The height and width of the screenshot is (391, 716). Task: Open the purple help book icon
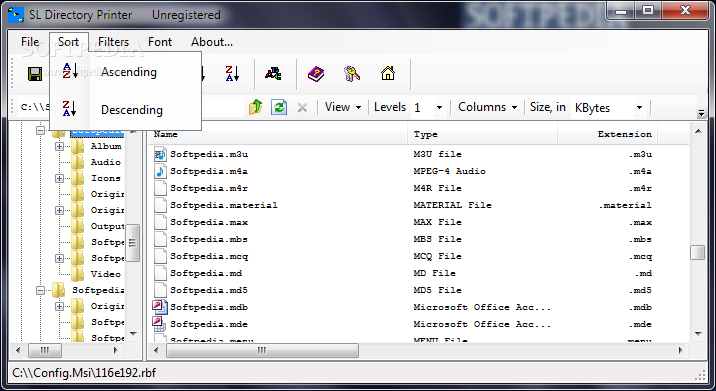[316, 74]
